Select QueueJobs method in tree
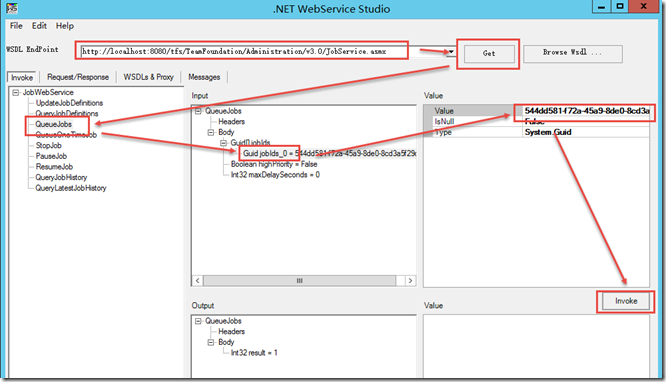The height and width of the screenshot is (382, 666). 54,124
